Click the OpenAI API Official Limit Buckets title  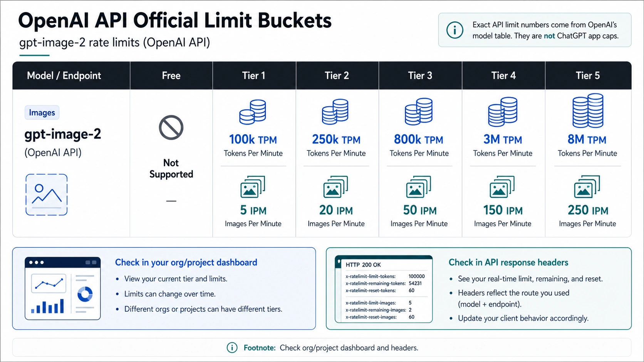pyautogui.click(x=175, y=20)
